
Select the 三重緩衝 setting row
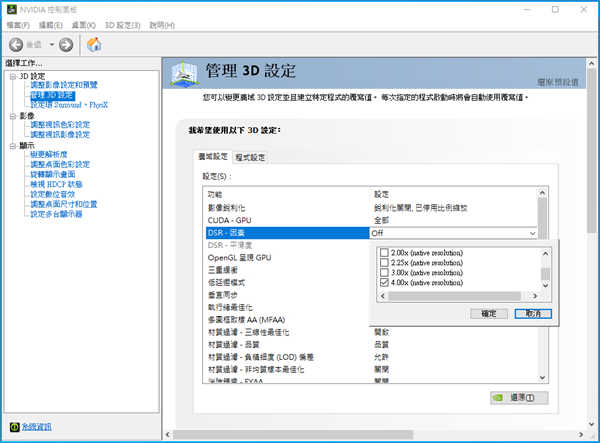[287, 270]
